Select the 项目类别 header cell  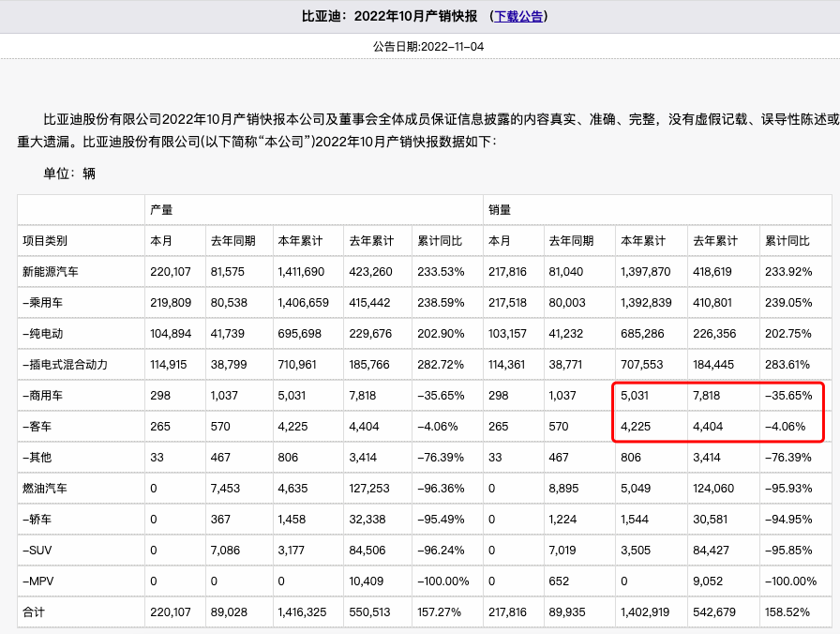(45, 241)
